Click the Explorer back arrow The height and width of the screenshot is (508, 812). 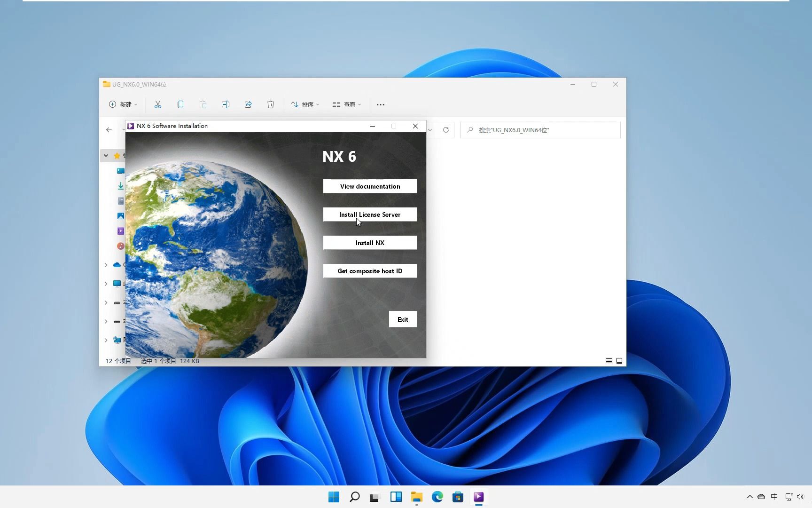pos(109,130)
